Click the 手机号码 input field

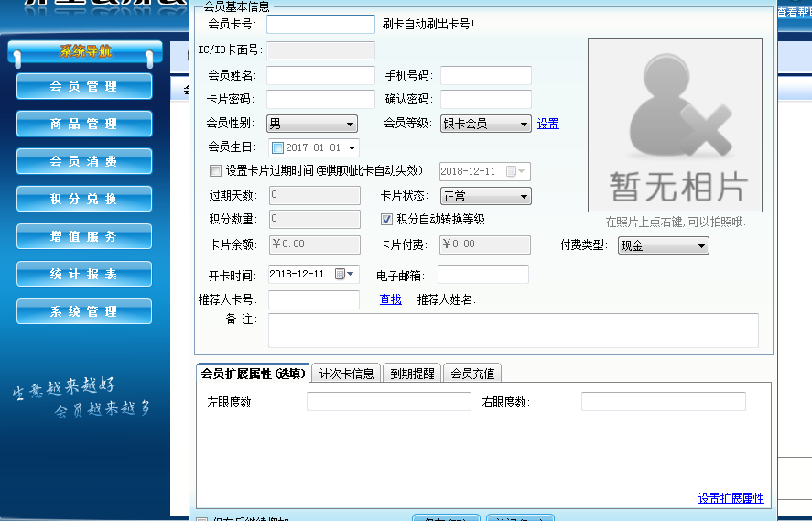coord(486,75)
